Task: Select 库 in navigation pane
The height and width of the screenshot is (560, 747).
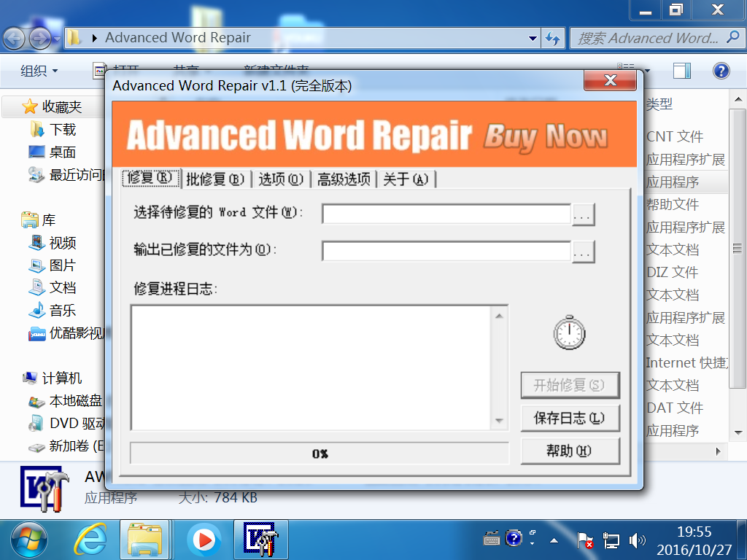Action: (x=39, y=220)
